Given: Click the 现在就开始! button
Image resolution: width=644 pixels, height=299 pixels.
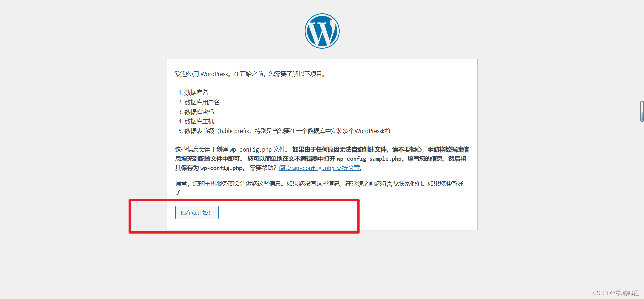Looking at the screenshot, I should click(x=197, y=213).
